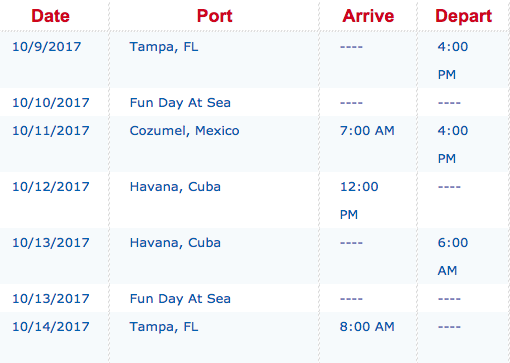The width and height of the screenshot is (510, 363).
Task: Click Havana, Cuba on 10/13/2017 row
Action: pos(175,243)
